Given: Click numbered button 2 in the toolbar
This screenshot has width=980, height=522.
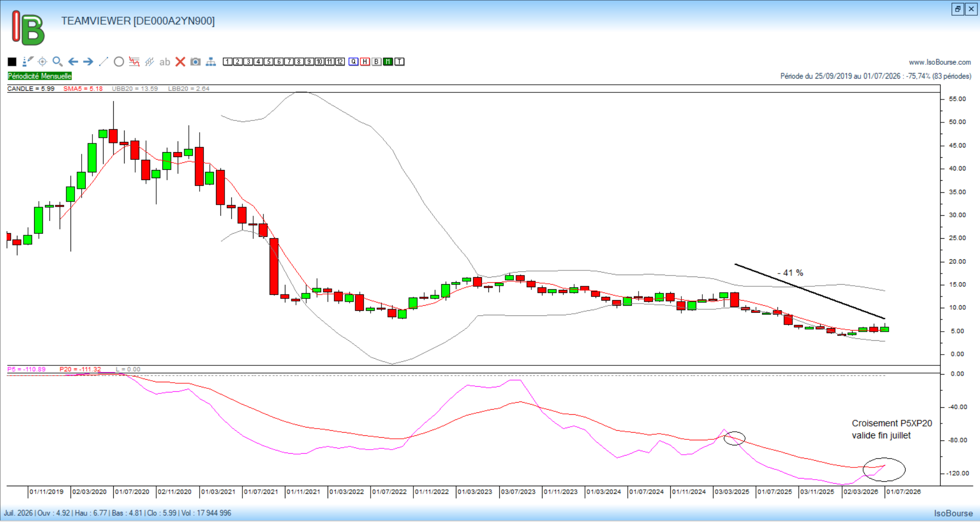Looking at the screenshot, I should pyautogui.click(x=238, y=62).
